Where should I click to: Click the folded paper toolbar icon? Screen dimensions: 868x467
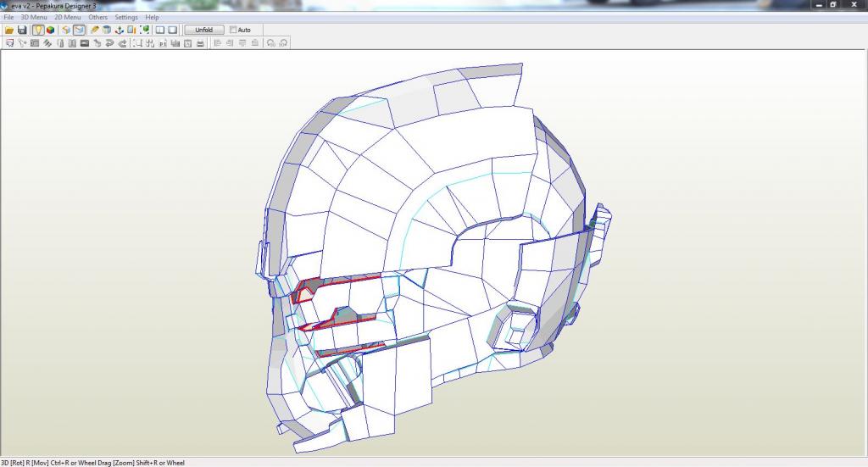[66, 30]
